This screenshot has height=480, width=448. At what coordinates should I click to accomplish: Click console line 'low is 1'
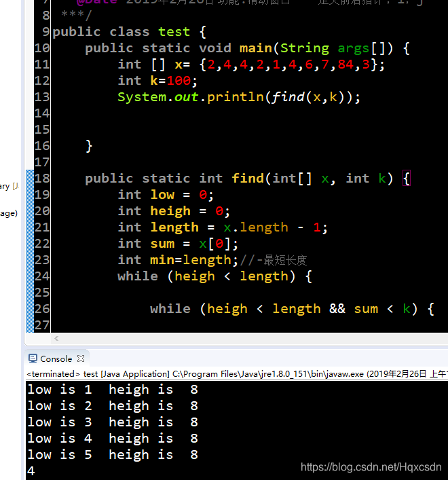click(113, 390)
